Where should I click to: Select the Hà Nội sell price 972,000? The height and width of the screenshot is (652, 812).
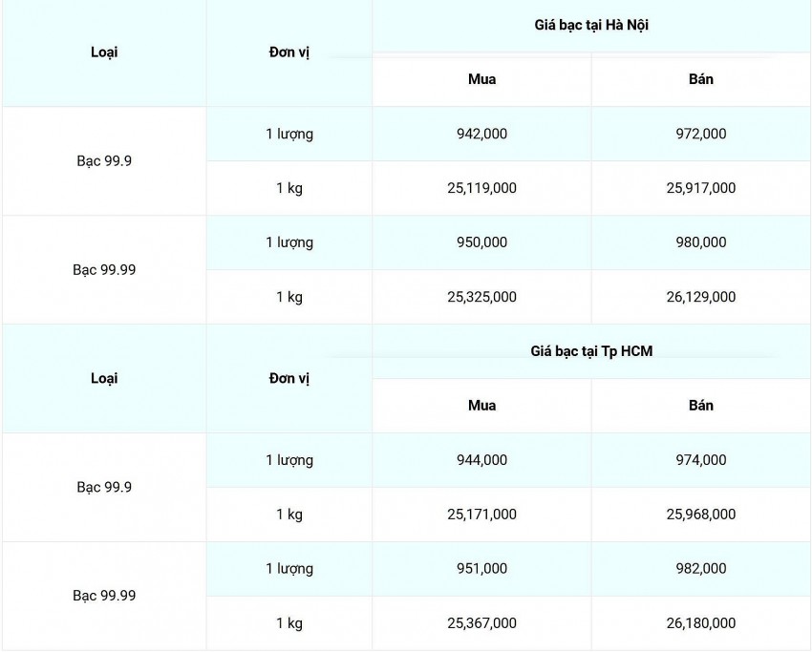point(700,134)
